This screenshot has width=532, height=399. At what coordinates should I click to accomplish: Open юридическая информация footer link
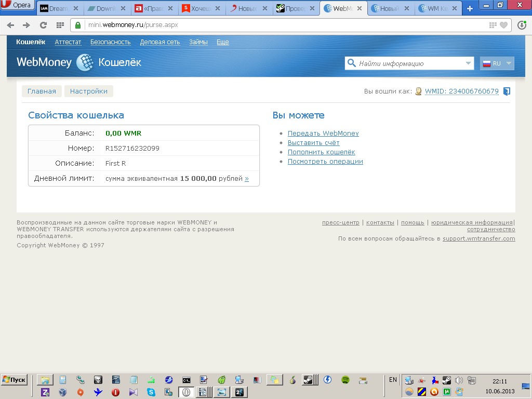(x=472, y=222)
